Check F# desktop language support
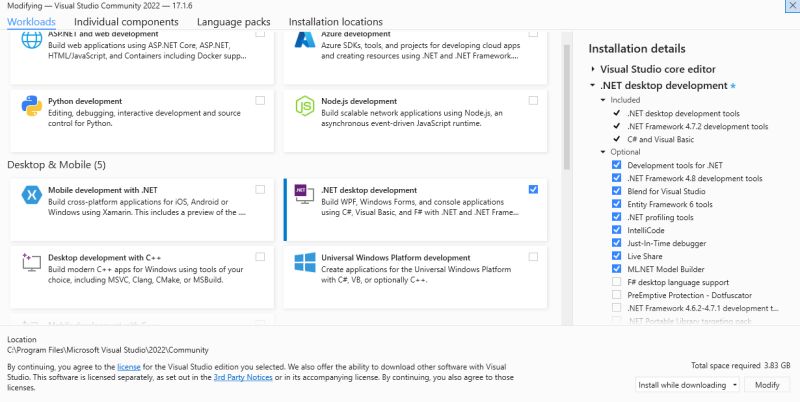The image size is (800, 402). [x=616, y=282]
